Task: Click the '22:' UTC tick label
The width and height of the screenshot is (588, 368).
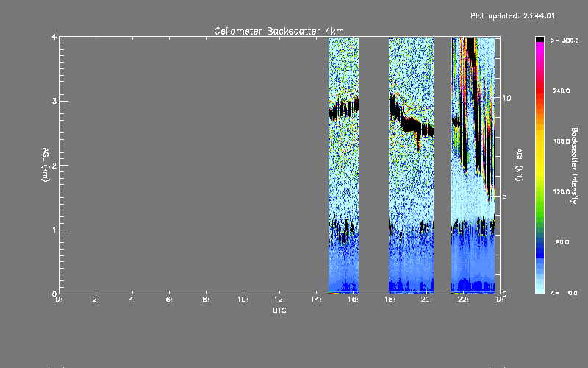Action: (464, 300)
